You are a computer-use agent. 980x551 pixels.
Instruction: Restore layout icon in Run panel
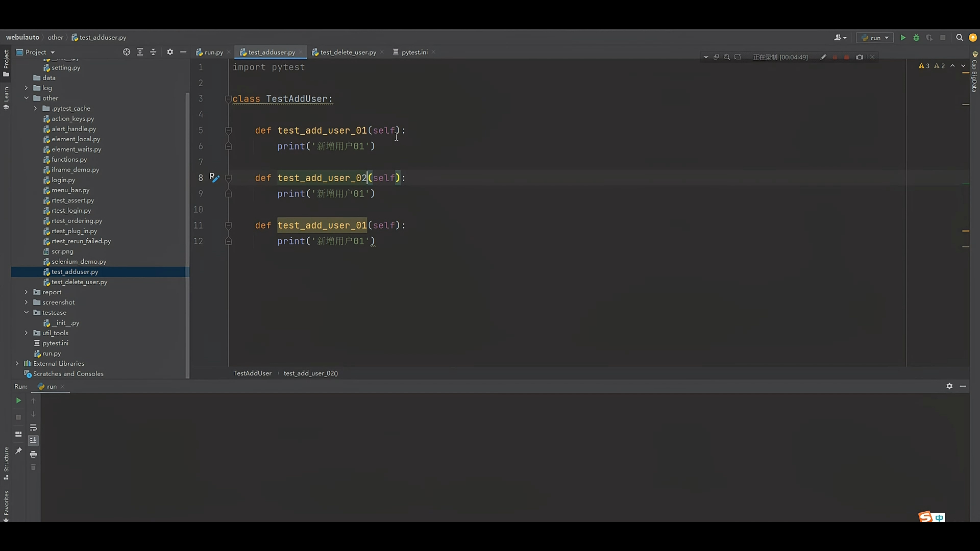pyautogui.click(x=18, y=434)
